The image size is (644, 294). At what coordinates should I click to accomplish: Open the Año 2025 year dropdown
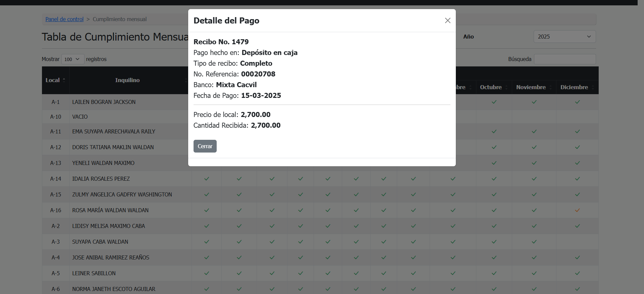565,37
